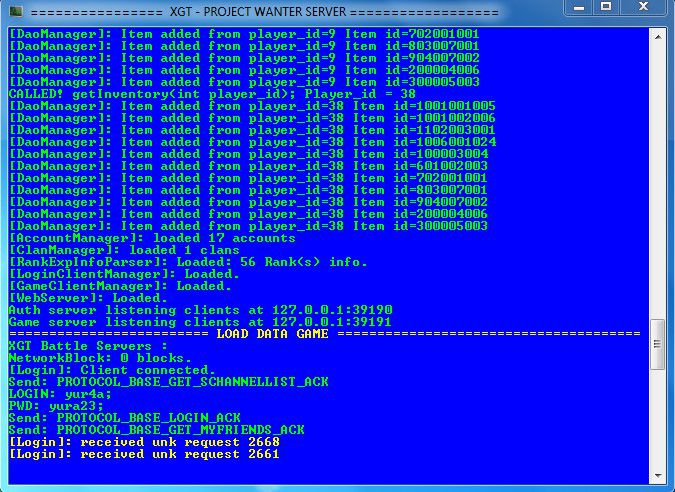Click the PROTOCOL_BASE_LOGIN_ACK line
The image size is (675, 492).
(x=124, y=417)
